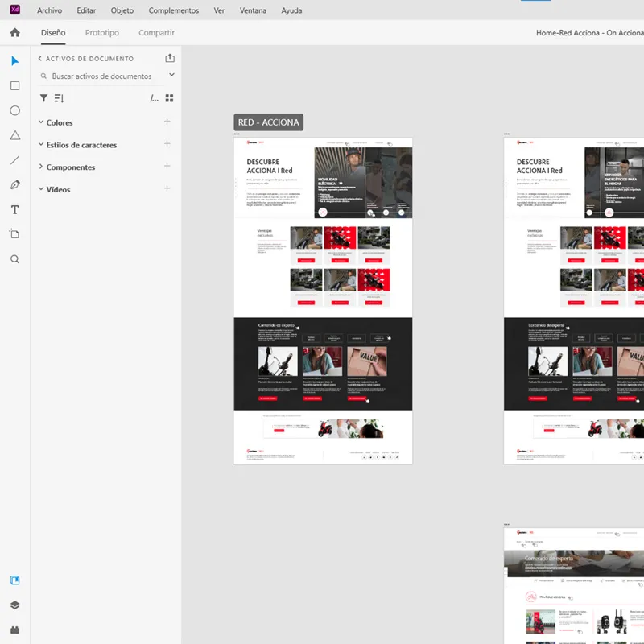The width and height of the screenshot is (644, 644).
Task: Choose the Text tool
Action: coord(14,210)
